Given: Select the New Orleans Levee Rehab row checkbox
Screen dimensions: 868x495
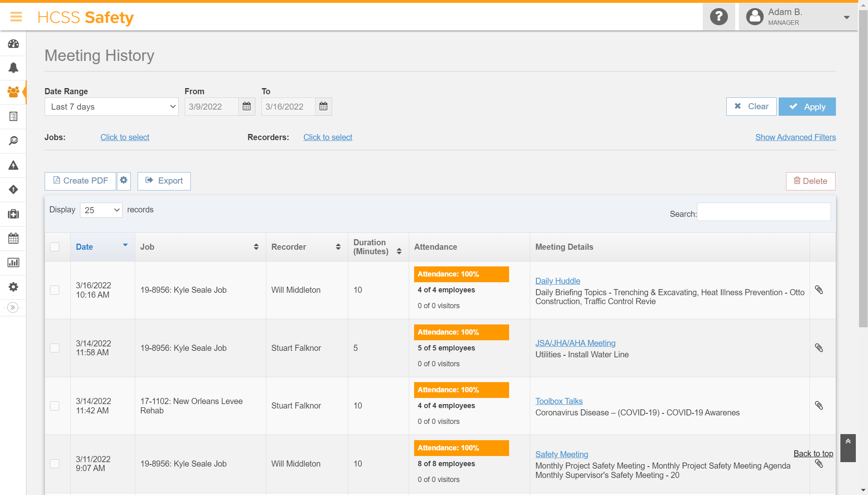Looking at the screenshot, I should (x=55, y=406).
